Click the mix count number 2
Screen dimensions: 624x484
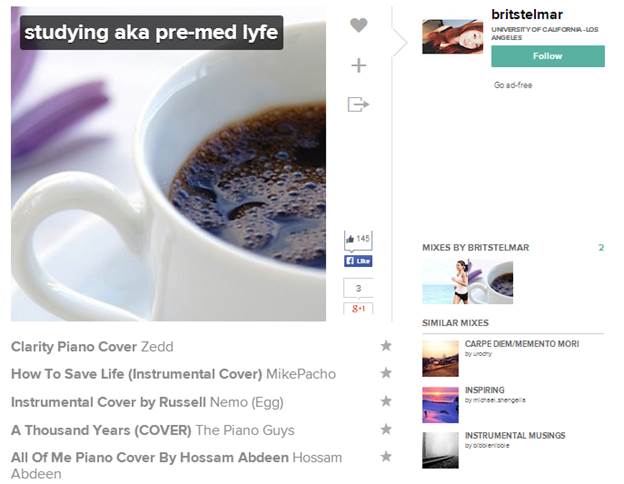tap(601, 248)
